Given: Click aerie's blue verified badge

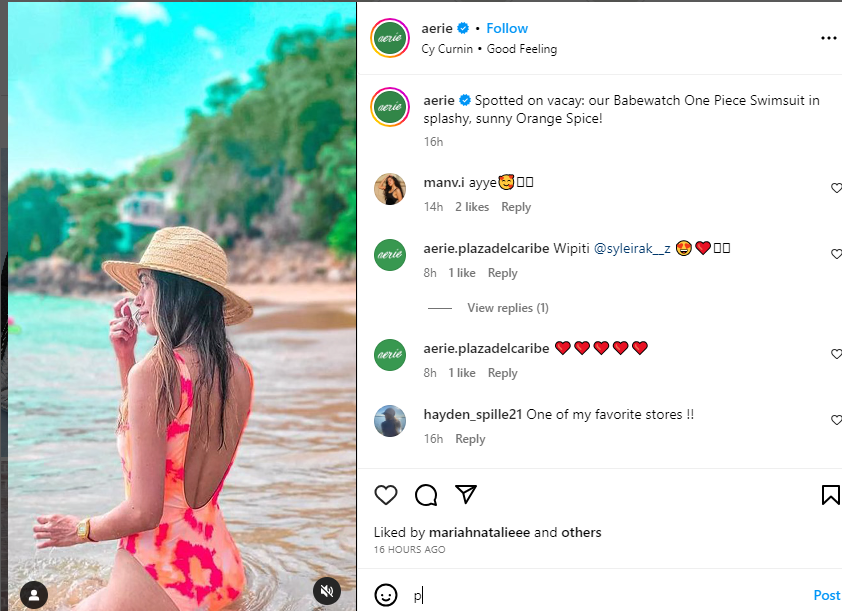Looking at the screenshot, I should tap(463, 28).
